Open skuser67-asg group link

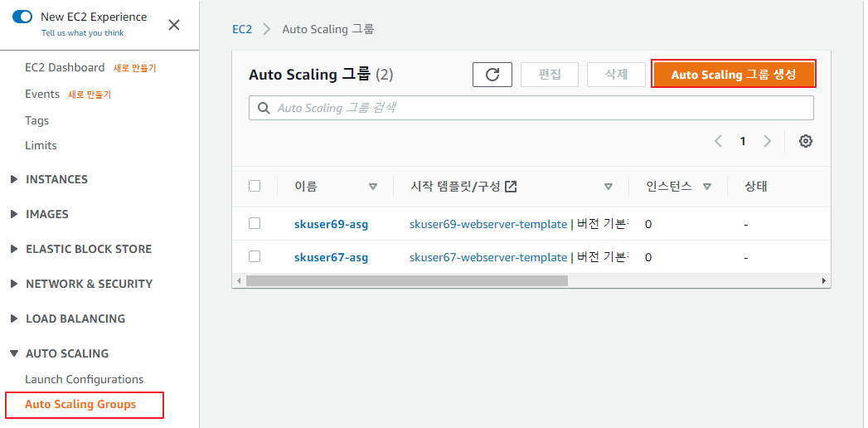(x=331, y=257)
